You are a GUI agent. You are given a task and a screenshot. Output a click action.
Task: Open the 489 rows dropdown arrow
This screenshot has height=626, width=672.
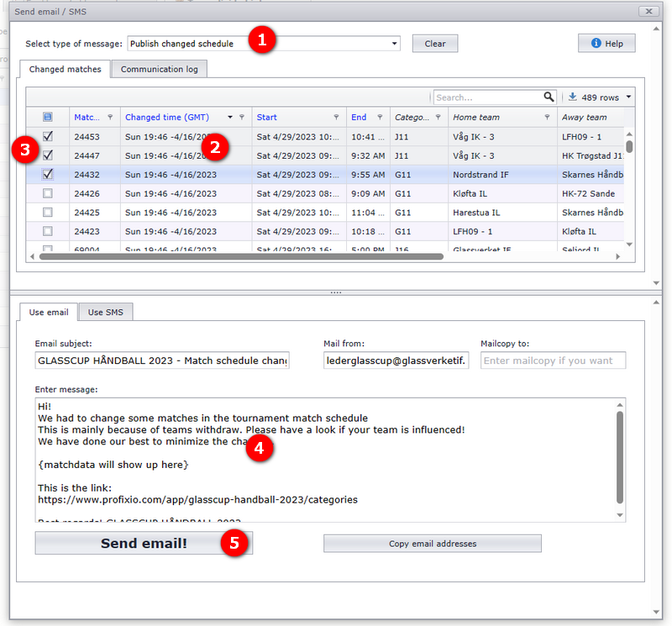click(628, 97)
